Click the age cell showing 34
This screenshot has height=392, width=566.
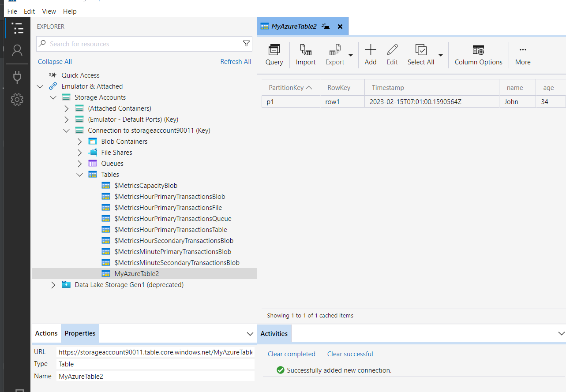click(x=551, y=102)
